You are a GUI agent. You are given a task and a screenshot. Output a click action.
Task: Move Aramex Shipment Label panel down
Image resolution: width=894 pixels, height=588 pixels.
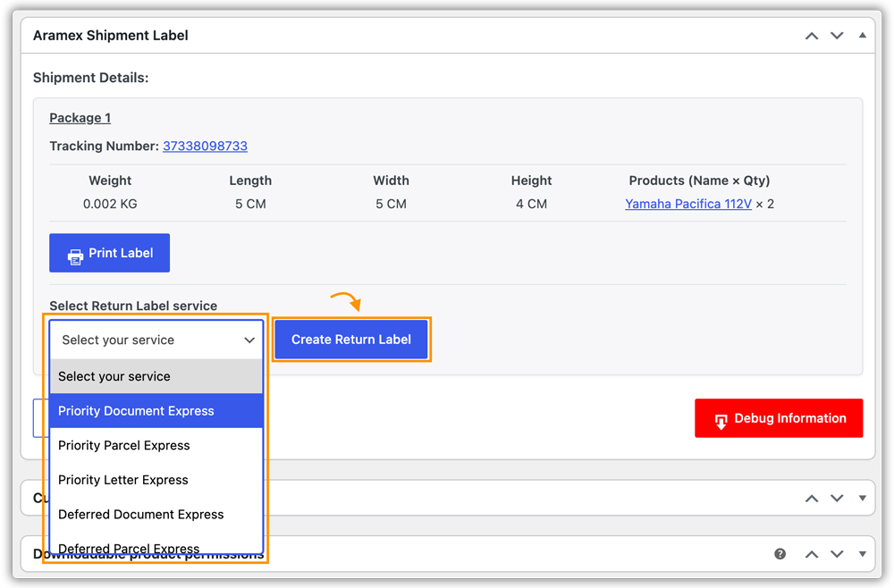[837, 36]
